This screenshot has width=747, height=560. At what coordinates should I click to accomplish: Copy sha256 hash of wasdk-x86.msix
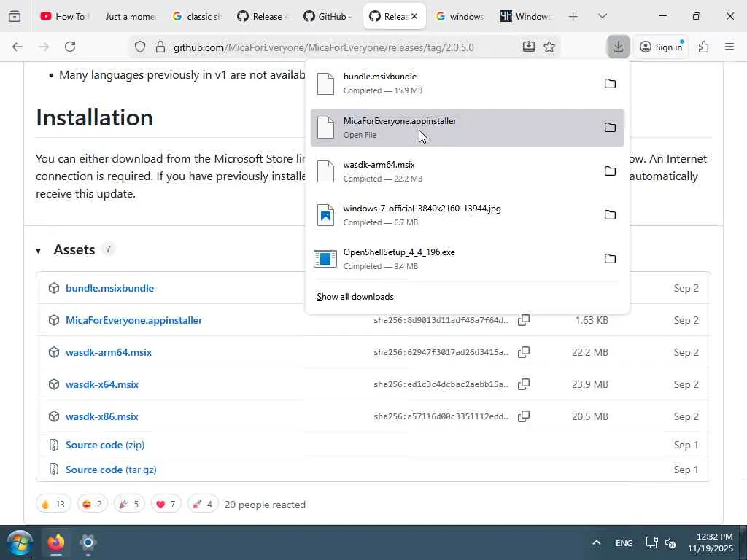tap(524, 416)
